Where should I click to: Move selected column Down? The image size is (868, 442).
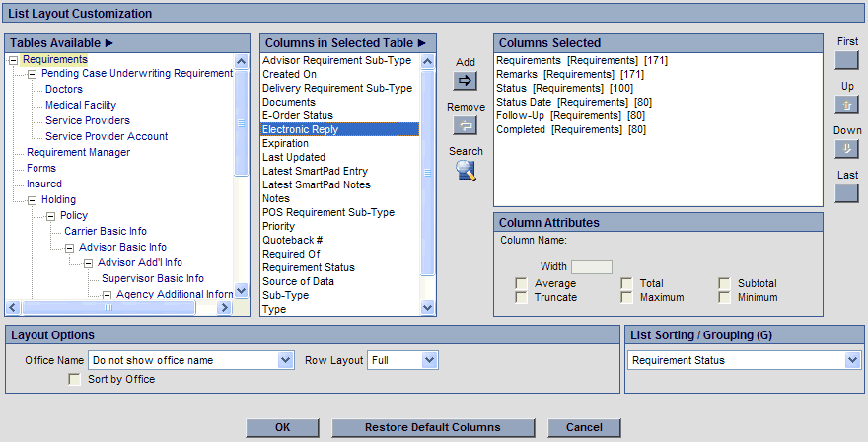[x=846, y=149]
